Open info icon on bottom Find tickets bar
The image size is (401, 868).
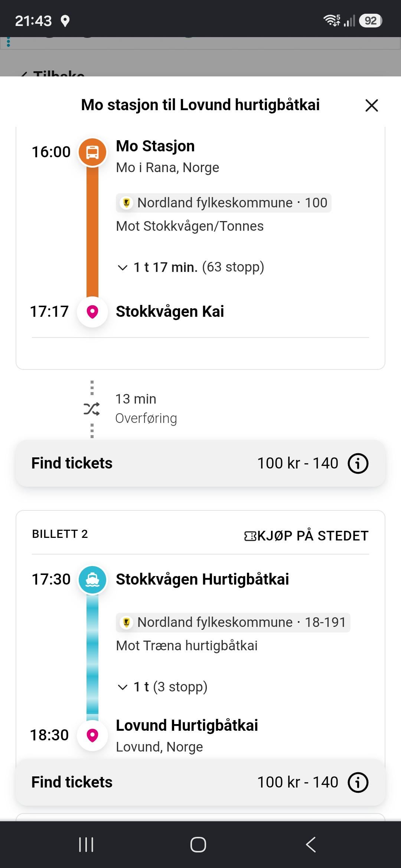(x=358, y=782)
